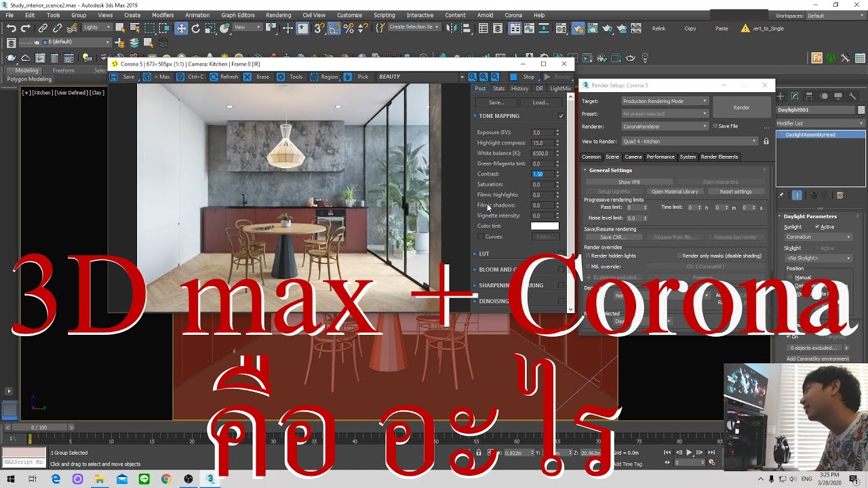Click Color tint white swatch
Image resolution: width=868 pixels, height=488 pixels.
pyautogui.click(x=545, y=226)
